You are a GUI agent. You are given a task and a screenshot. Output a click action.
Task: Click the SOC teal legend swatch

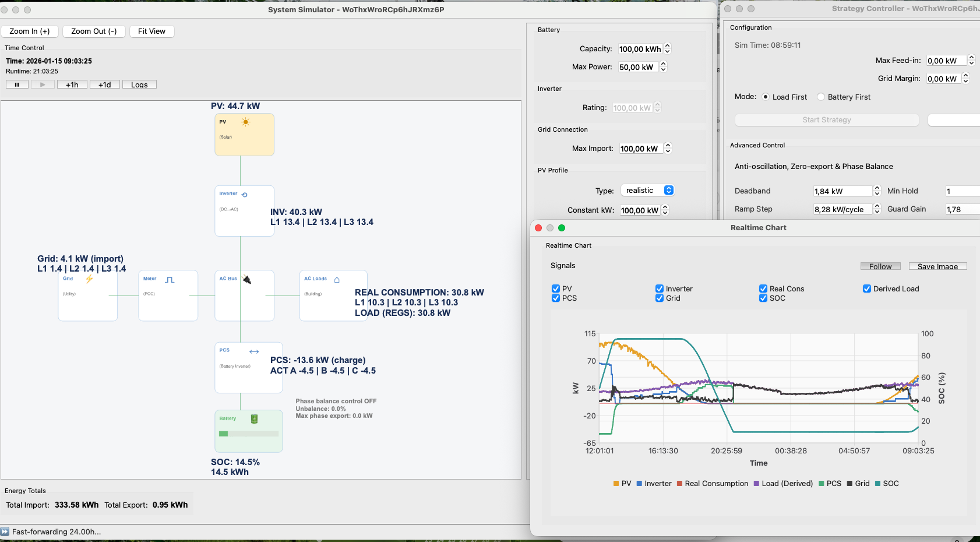(878, 484)
